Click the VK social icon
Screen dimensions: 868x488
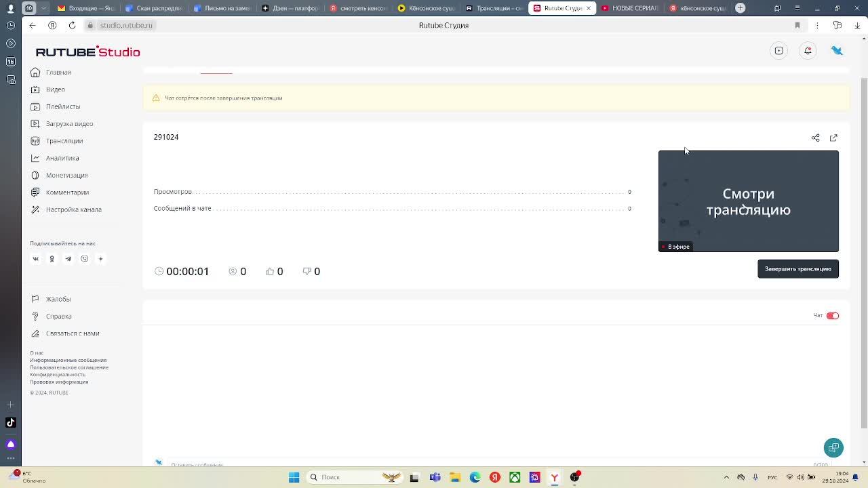[x=36, y=259]
